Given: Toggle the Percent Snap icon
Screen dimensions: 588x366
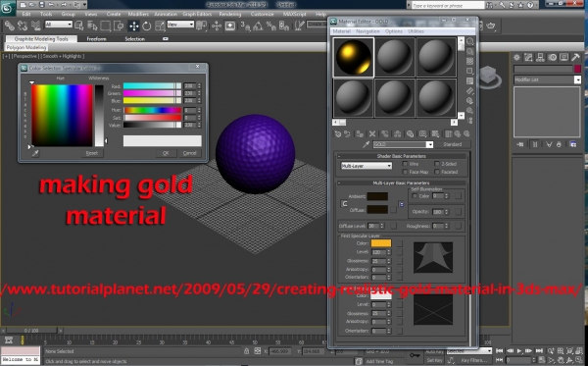Looking at the screenshot, I should [x=270, y=26].
